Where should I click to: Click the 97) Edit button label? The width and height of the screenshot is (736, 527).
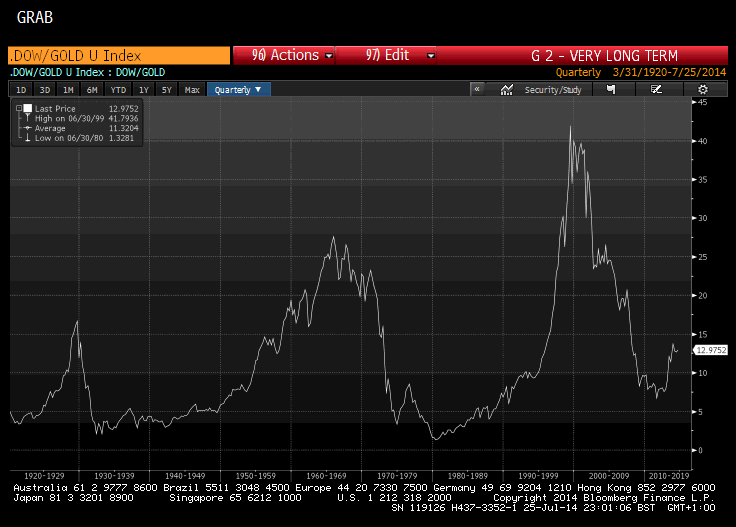point(388,55)
